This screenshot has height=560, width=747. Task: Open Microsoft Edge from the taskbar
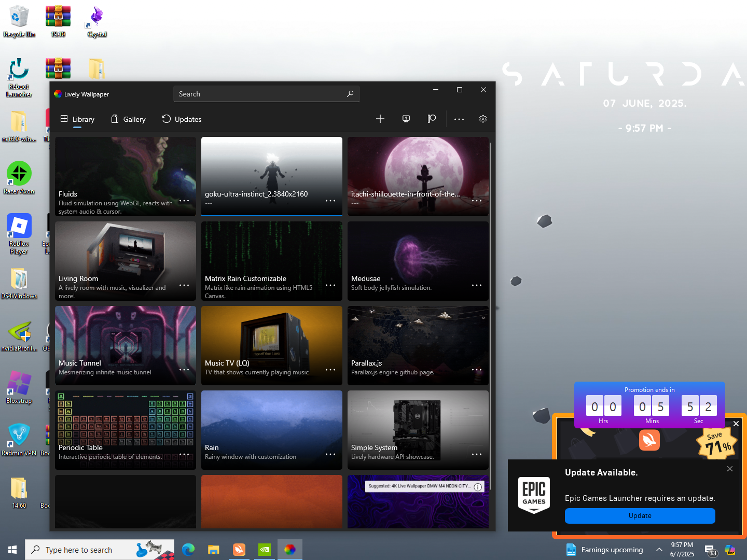tap(188, 550)
